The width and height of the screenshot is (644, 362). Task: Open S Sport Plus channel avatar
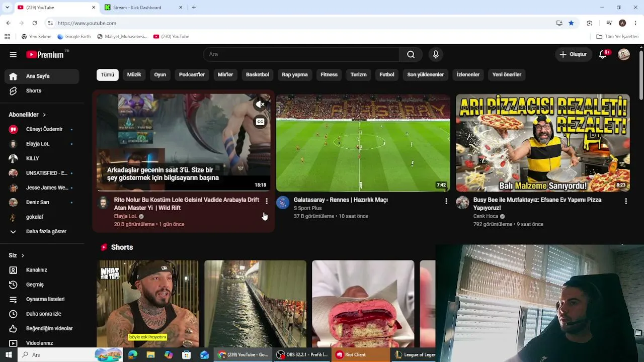pyautogui.click(x=283, y=203)
